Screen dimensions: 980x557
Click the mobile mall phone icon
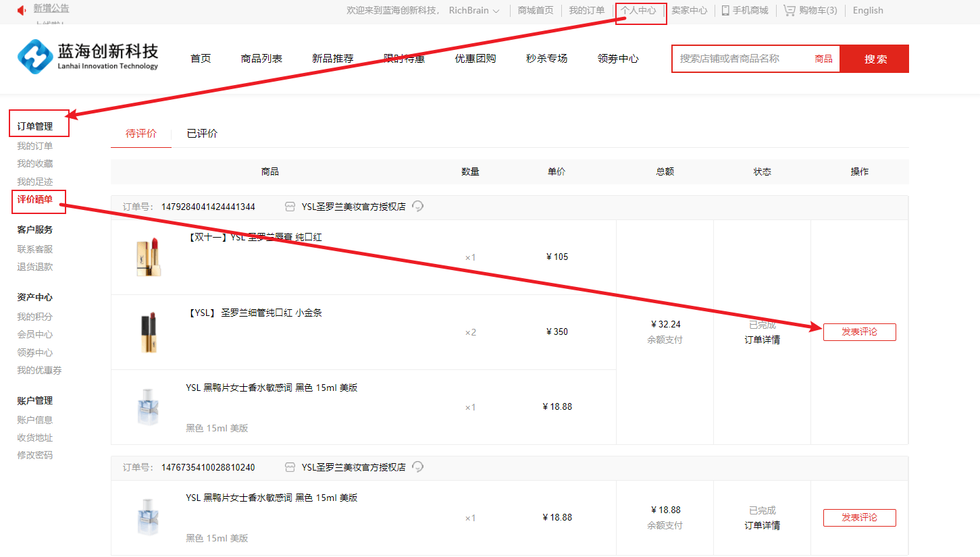pos(725,10)
